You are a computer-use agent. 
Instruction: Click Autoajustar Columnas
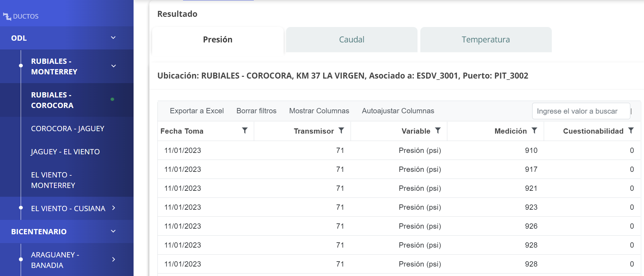click(398, 111)
